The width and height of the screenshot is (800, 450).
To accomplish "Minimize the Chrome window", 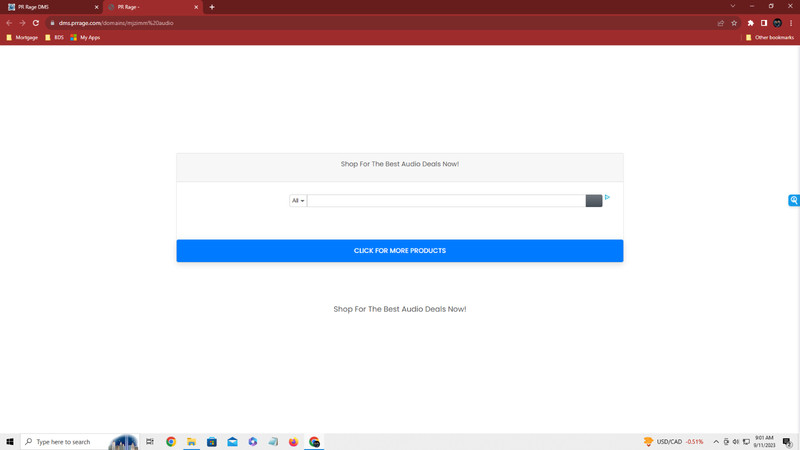I will 752,6.
